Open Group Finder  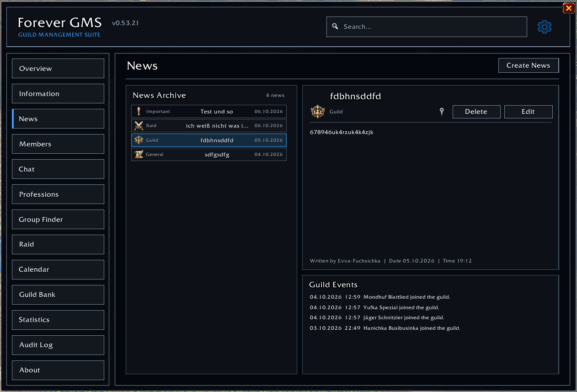[x=58, y=220]
